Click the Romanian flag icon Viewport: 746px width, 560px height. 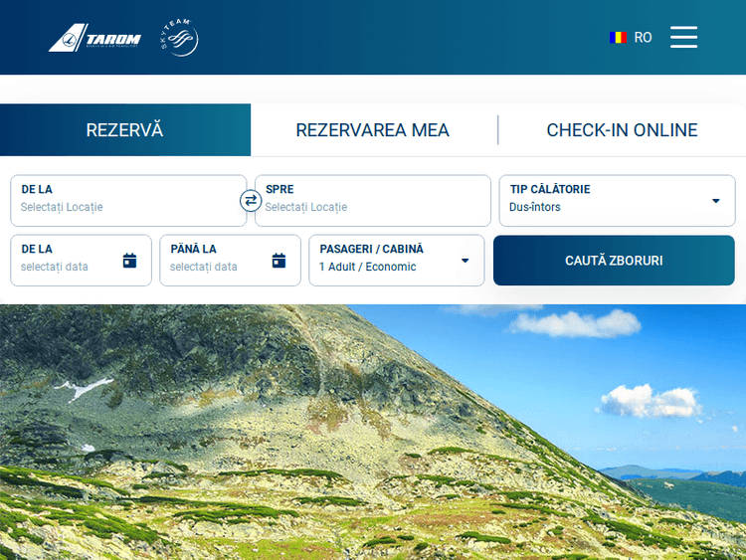618,38
